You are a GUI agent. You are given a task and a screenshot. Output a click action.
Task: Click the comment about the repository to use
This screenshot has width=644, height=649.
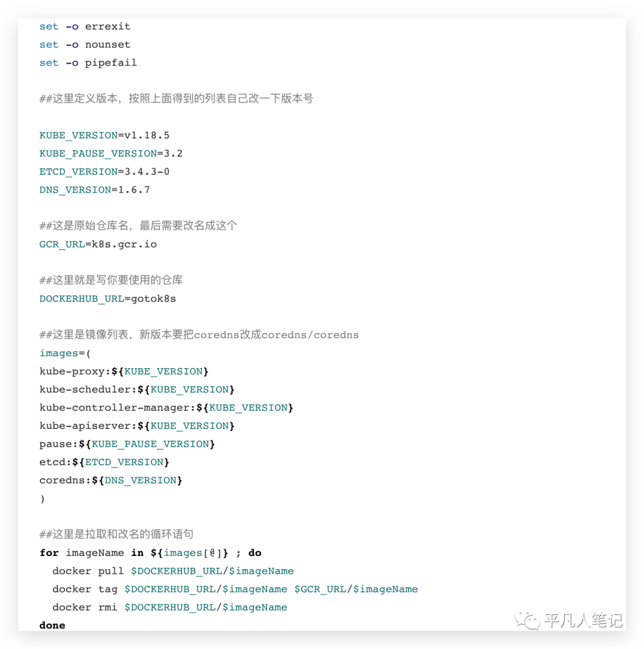click(x=111, y=280)
